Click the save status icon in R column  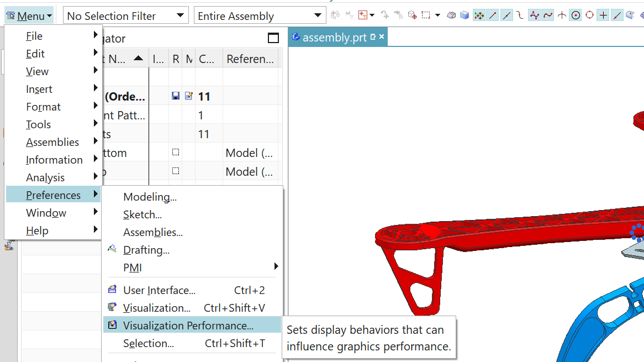[x=176, y=96]
